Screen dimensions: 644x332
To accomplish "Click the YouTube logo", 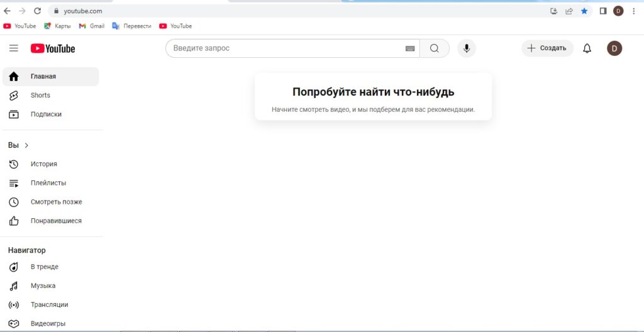I will point(53,48).
